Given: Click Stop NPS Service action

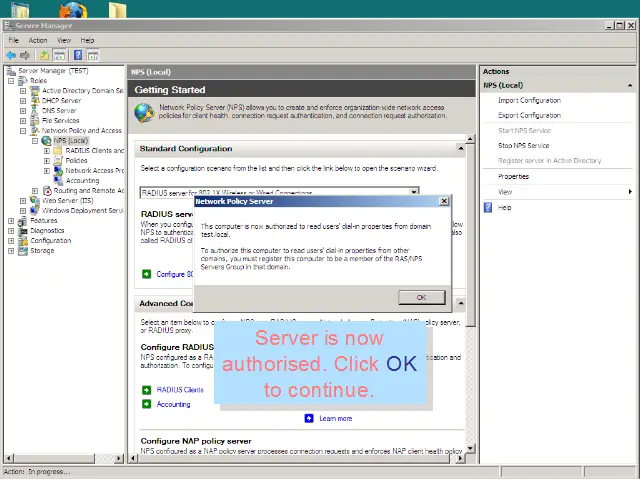Looking at the screenshot, I should tap(523, 146).
